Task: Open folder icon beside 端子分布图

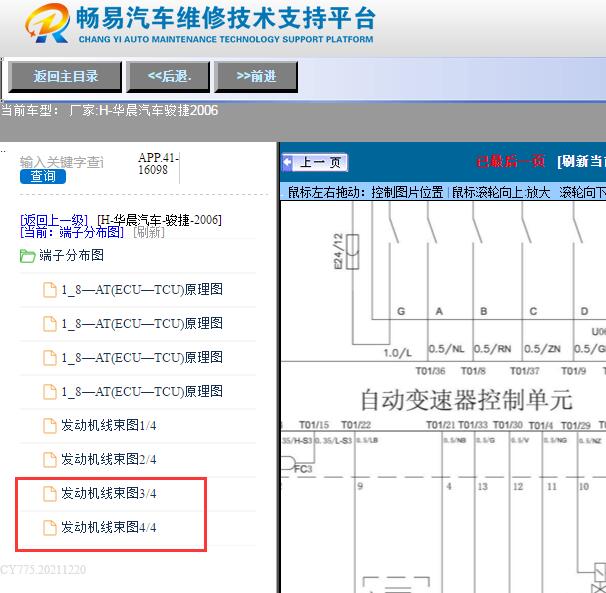Action: pyautogui.click(x=27, y=256)
